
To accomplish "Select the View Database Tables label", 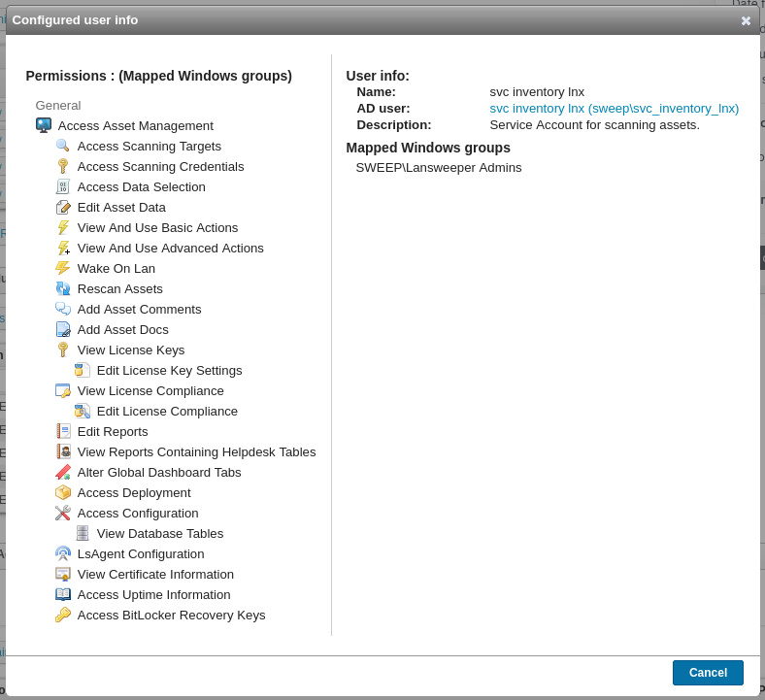I will [160, 534].
